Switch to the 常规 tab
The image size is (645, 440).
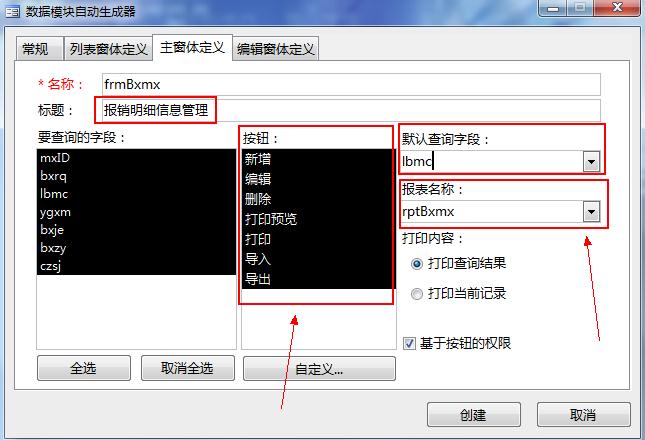point(39,49)
